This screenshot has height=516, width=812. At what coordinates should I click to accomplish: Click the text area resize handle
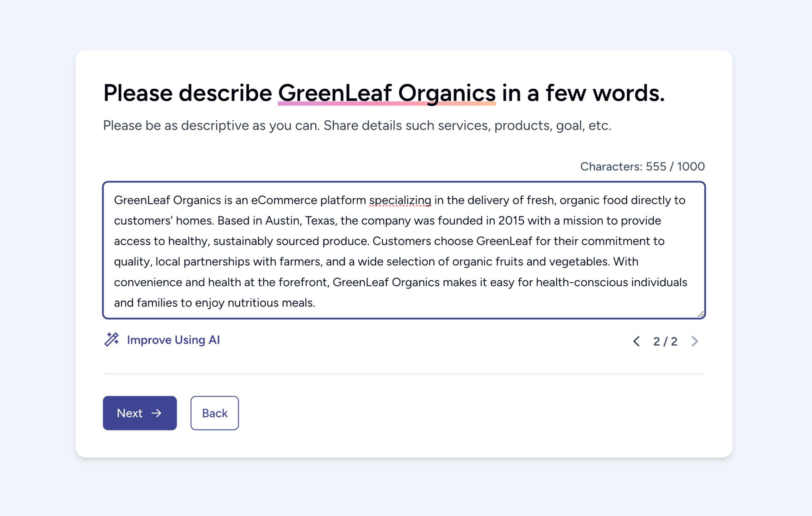[x=700, y=314]
